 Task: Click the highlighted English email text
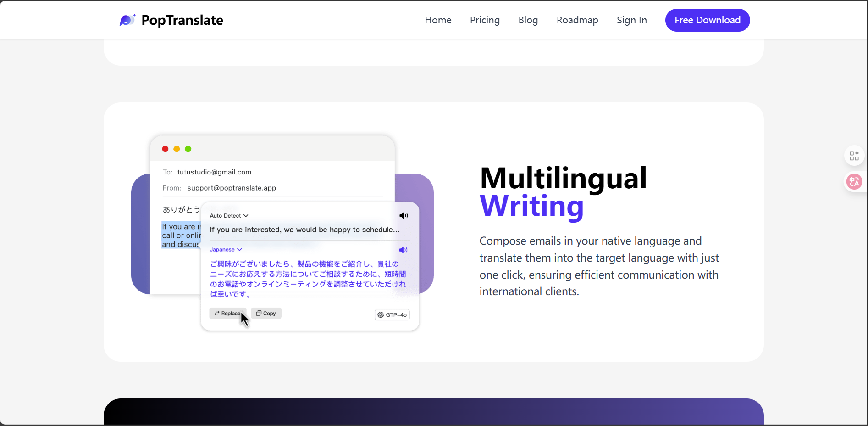181,235
